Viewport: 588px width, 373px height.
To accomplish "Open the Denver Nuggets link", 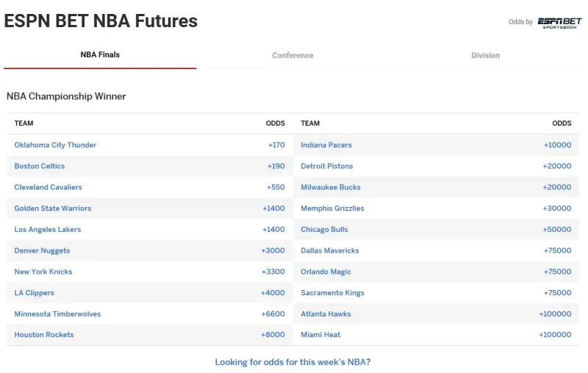I will (x=42, y=250).
